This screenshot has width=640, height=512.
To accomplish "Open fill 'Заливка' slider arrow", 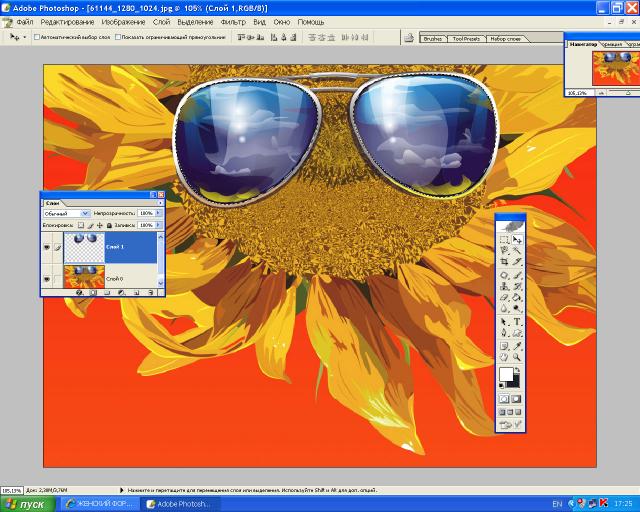I will 158,225.
